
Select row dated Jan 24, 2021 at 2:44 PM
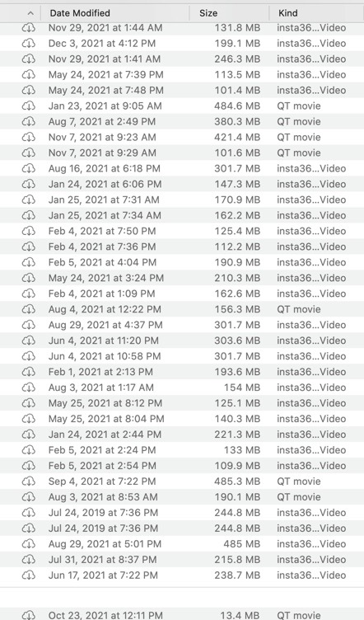pos(182,434)
